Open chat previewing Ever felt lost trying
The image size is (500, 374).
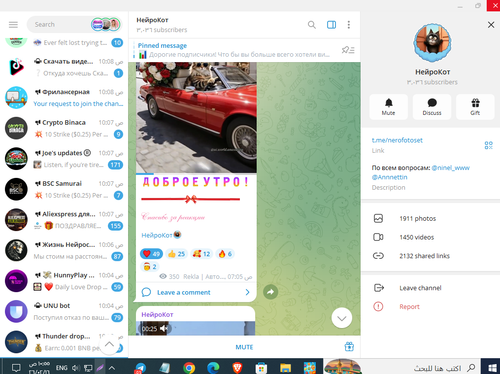coord(64,43)
